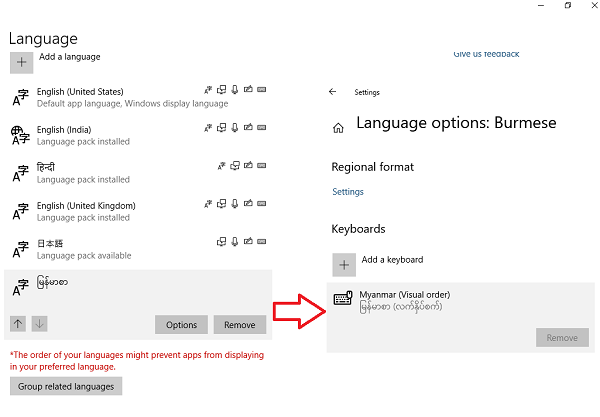Click Group related languages button
This screenshot has height=417, width=600.
pos(65,386)
